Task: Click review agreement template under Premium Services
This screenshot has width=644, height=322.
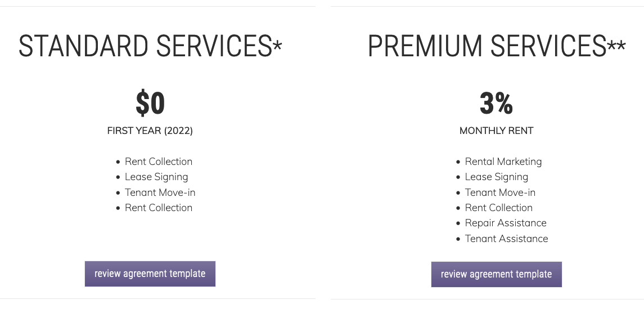Action: 496,274
